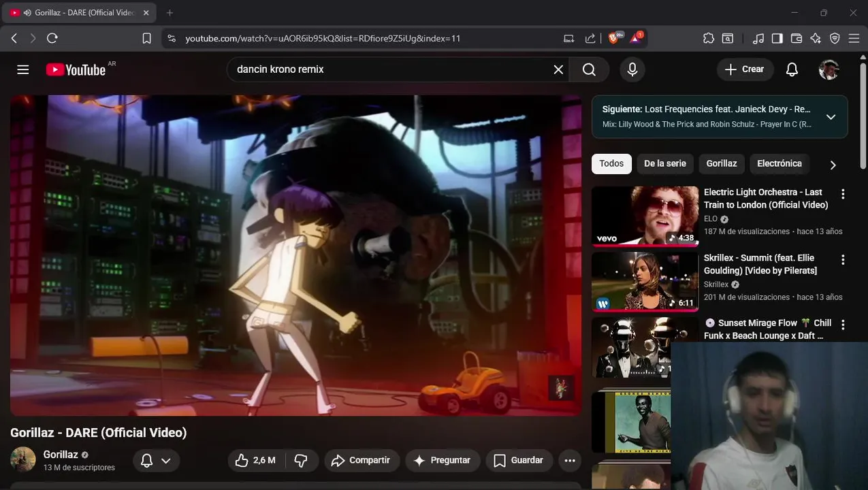Open options for Electric Light Orchestra video

tap(843, 194)
